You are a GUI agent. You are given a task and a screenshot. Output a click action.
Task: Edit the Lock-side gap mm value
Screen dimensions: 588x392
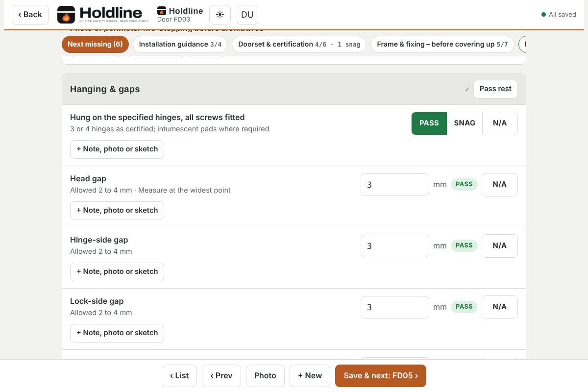395,307
